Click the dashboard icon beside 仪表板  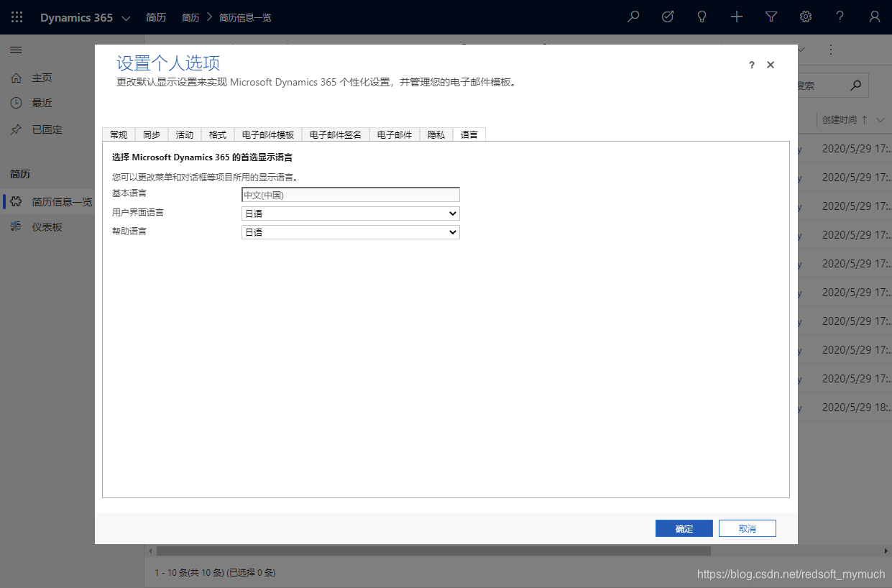click(16, 227)
